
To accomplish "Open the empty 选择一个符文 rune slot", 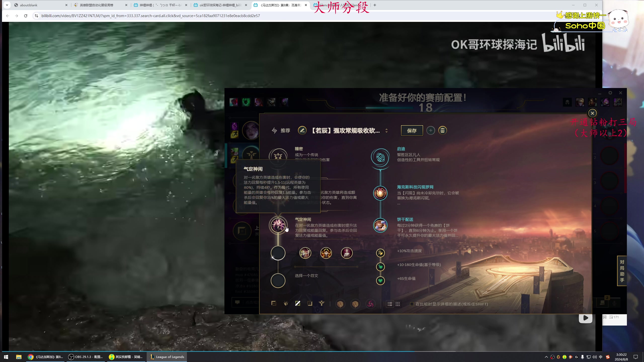I will coord(278,281).
